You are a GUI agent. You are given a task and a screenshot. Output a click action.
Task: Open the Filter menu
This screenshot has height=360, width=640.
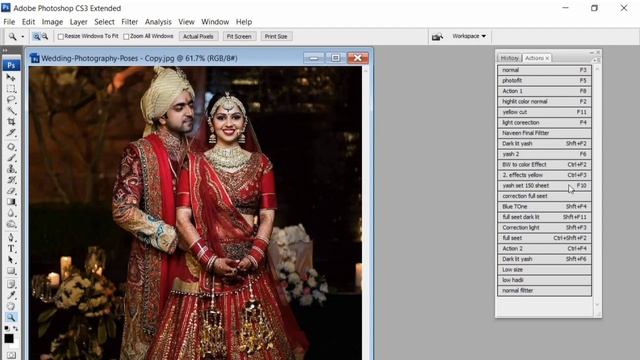point(129,22)
